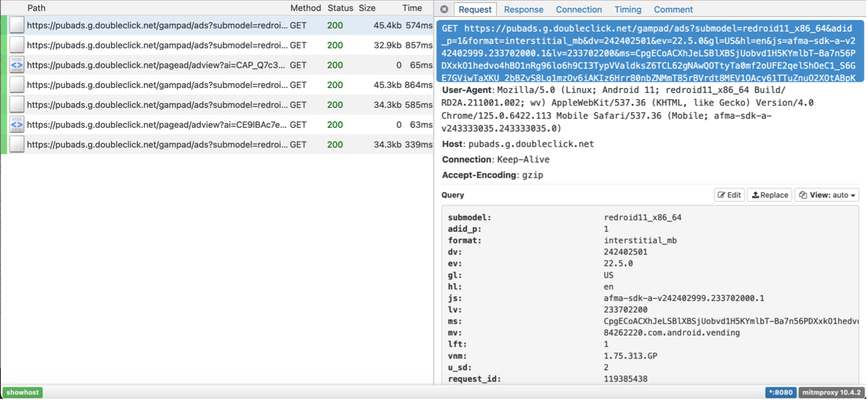Click the blank file icon of the 45.4kb flow

pos(17,25)
